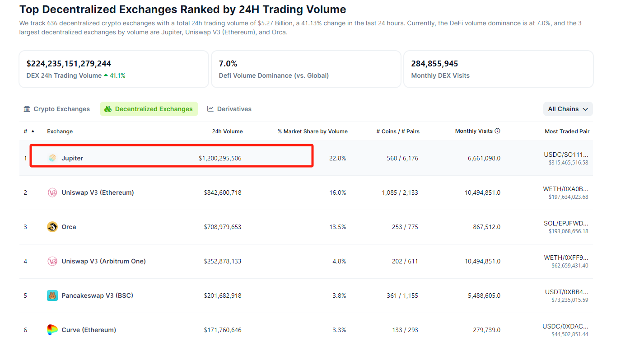The width and height of the screenshot is (644, 338).
Task: Click the $252,878,133 volume value
Action: (223, 261)
